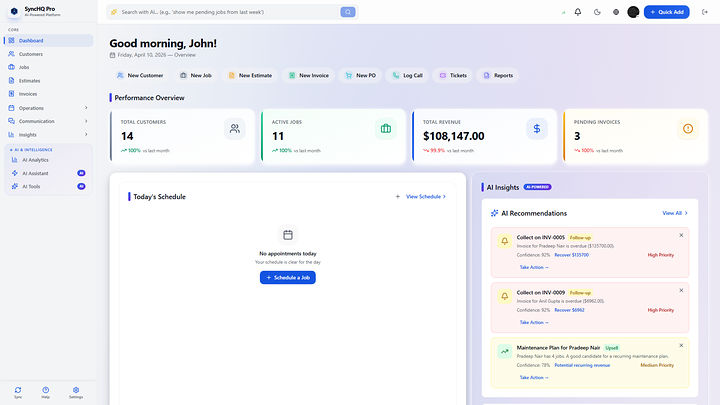This screenshot has height=405, width=720.
Task: Dismiss the Collect on INV-0005 recommendation
Action: click(681, 235)
